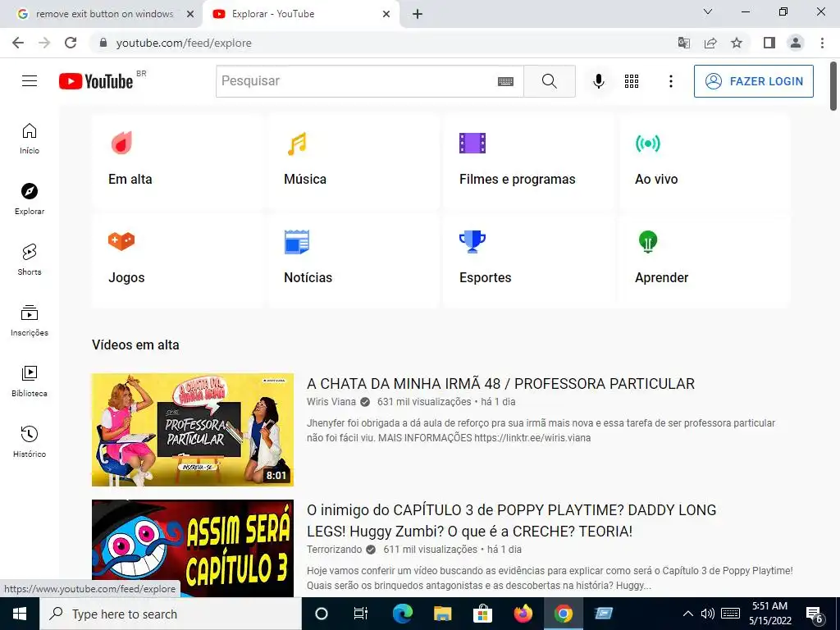
Task: Close the Google search tab
Action: [190, 14]
